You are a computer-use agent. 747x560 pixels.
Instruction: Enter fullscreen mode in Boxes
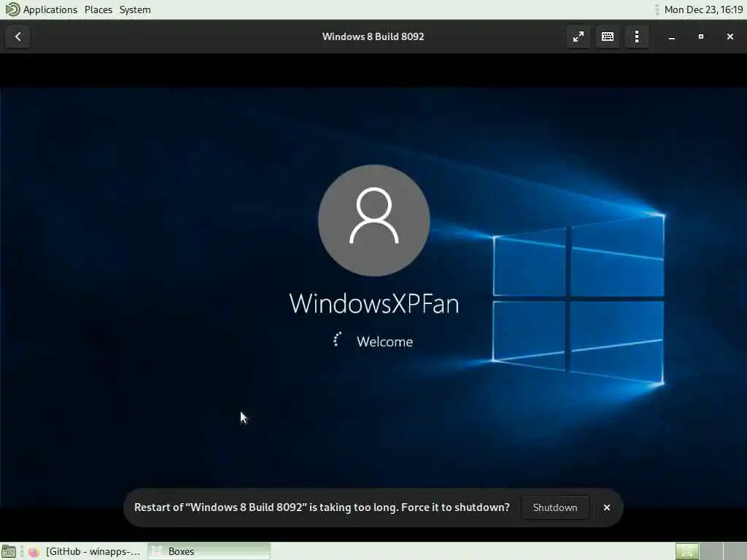[x=578, y=36]
